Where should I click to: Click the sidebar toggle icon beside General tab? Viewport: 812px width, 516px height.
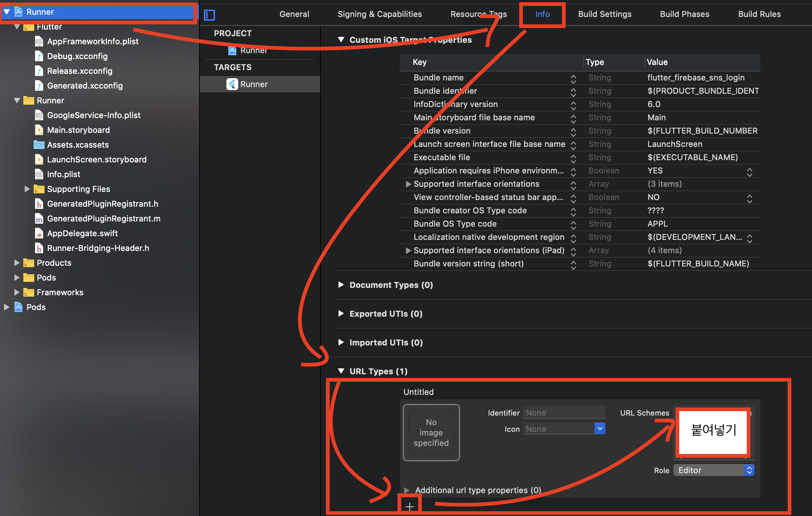[209, 15]
